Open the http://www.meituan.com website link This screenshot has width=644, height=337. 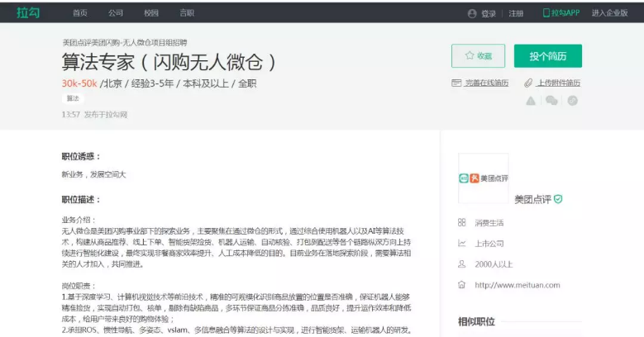[517, 285]
